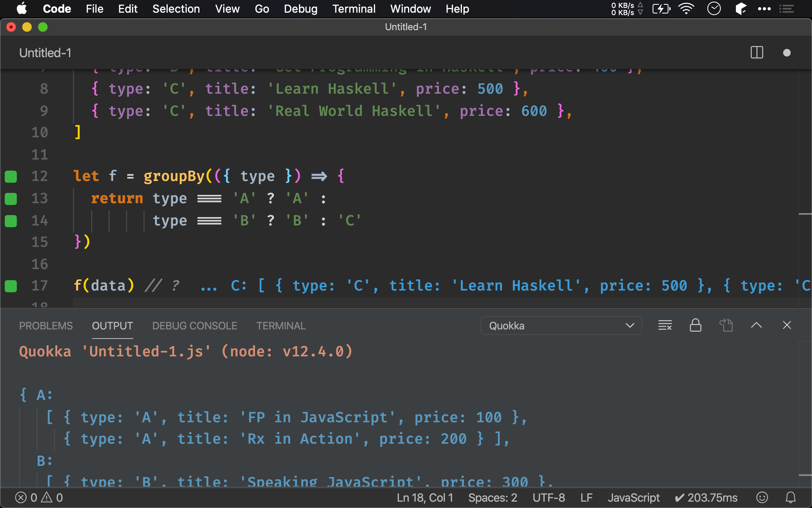The width and height of the screenshot is (812, 508).
Task: Click the clock icon in menu bar
Action: point(714,9)
